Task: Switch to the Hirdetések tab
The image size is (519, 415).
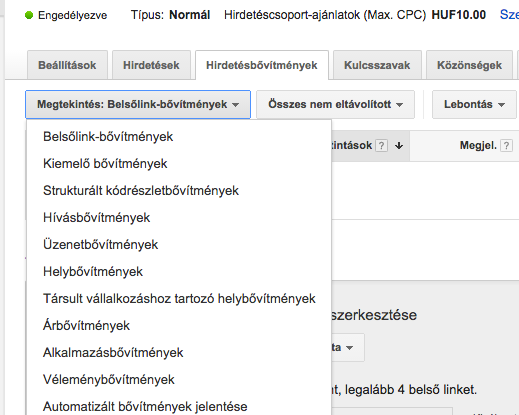Action: click(151, 65)
